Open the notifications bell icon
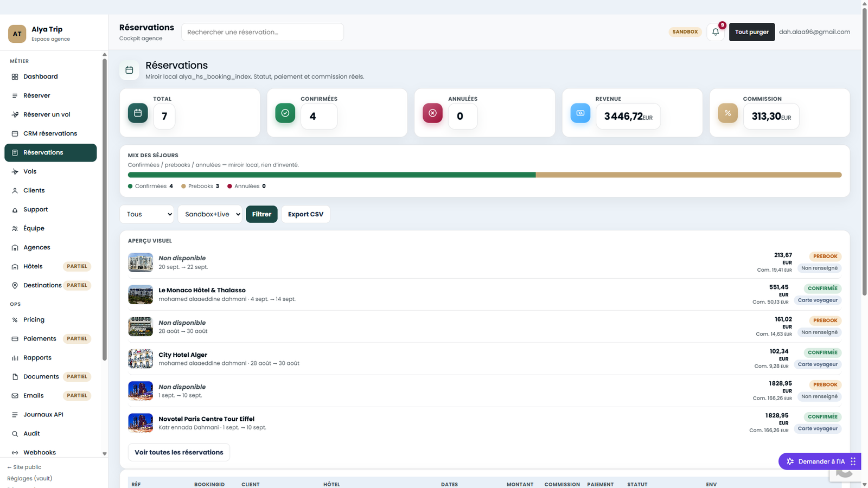Screen dimensions: 868x488 point(716,32)
